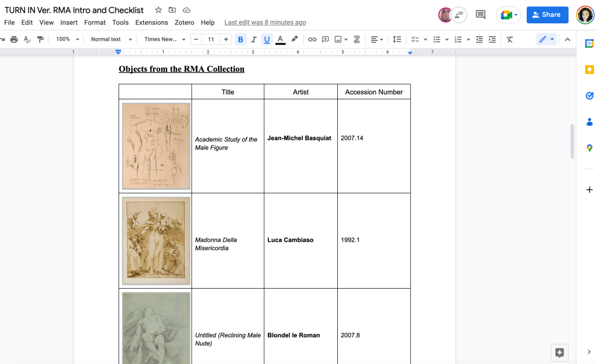Click the blue Share button
The width and height of the screenshot is (598, 364).
[x=547, y=15]
